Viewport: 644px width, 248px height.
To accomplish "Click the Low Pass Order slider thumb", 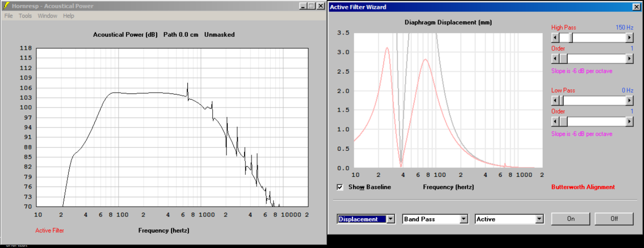I will (563, 122).
